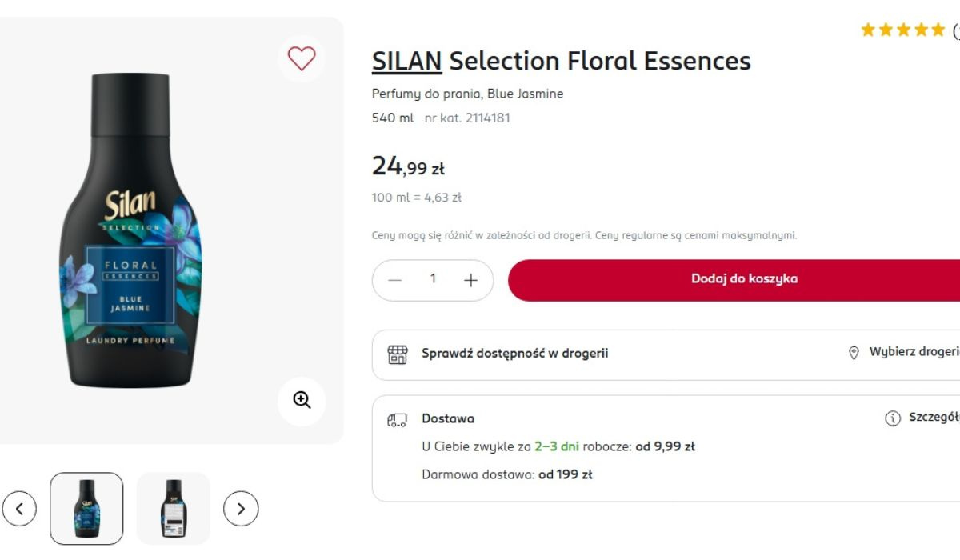This screenshot has height=560, width=960.
Task: Select the first bottle front thumbnail
Action: (86, 509)
